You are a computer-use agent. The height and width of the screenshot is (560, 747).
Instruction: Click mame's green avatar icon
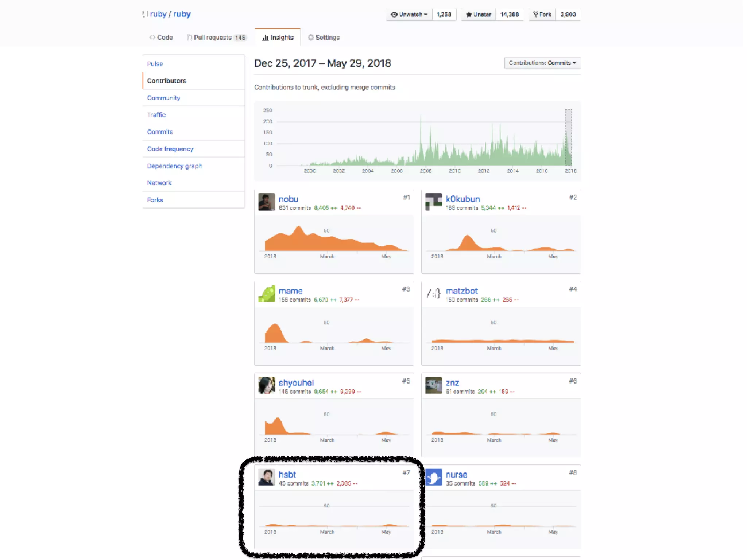[x=267, y=293]
